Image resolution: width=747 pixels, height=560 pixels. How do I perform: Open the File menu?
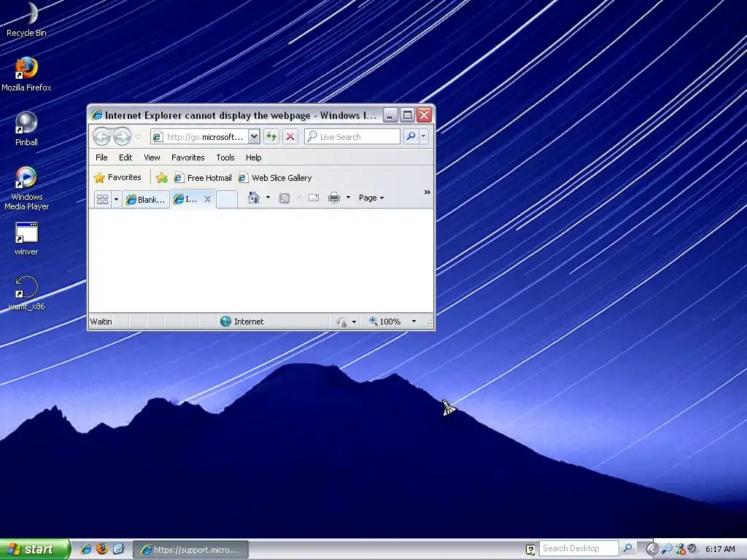tap(101, 157)
